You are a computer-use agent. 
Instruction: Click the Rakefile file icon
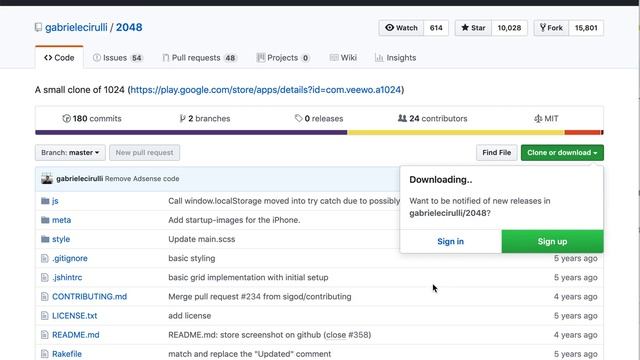(45, 354)
